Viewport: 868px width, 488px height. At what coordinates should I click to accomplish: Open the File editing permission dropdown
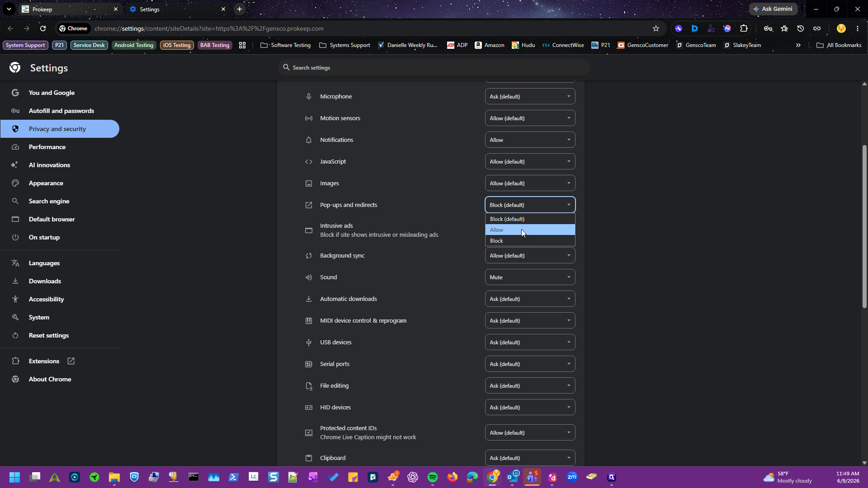530,386
